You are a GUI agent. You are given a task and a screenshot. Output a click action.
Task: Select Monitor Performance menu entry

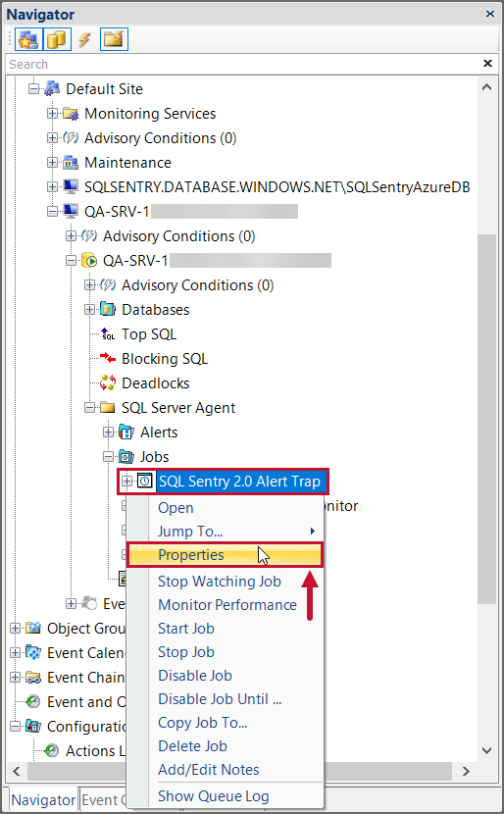[x=225, y=605]
